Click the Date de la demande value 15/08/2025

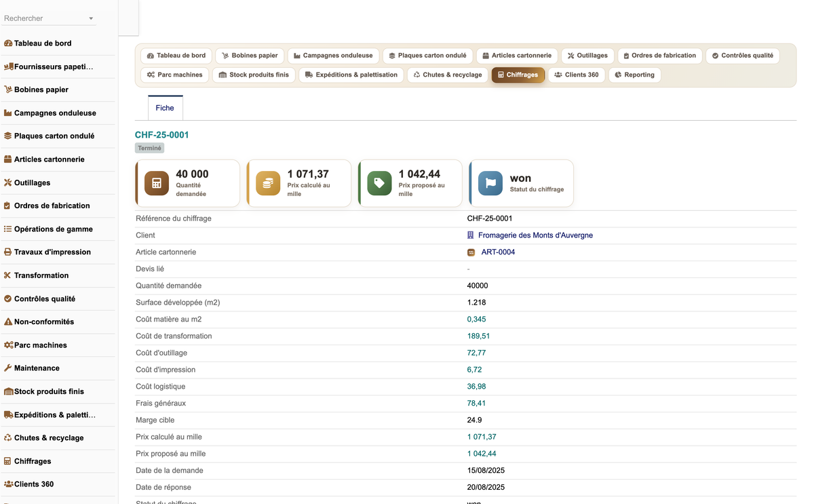coord(486,471)
